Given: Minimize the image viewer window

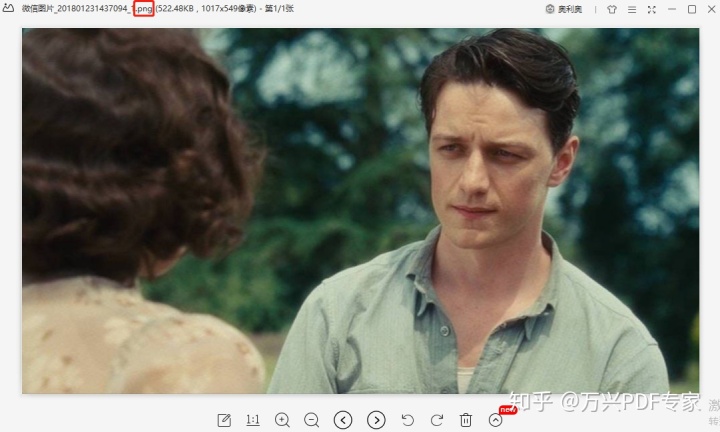Looking at the screenshot, I should tap(672, 9).
